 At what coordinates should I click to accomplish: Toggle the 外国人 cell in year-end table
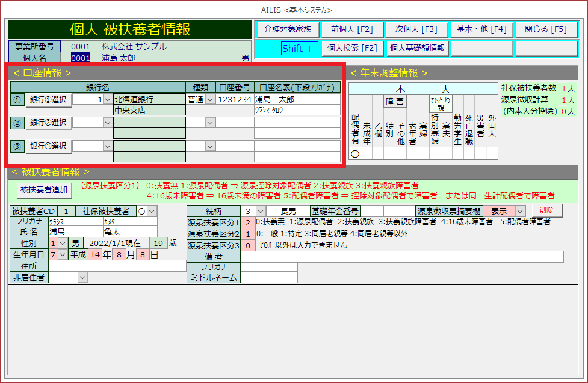click(492, 153)
